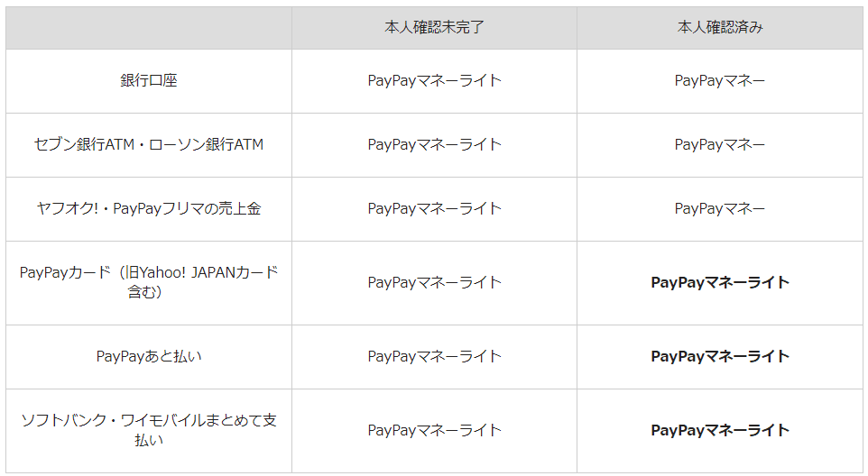The height and width of the screenshot is (476, 868).
Task: Click the 本人確認済み column header
Action: pyautogui.click(x=720, y=28)
